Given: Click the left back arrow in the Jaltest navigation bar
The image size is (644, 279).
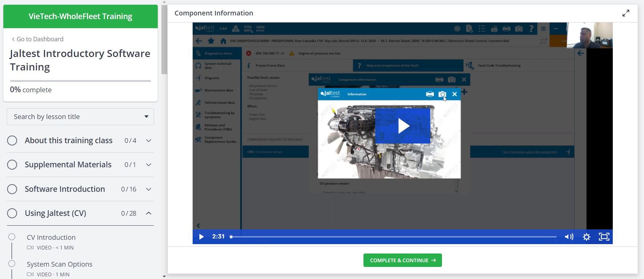Looking at the screenshot, I should (x=199, y=41).
